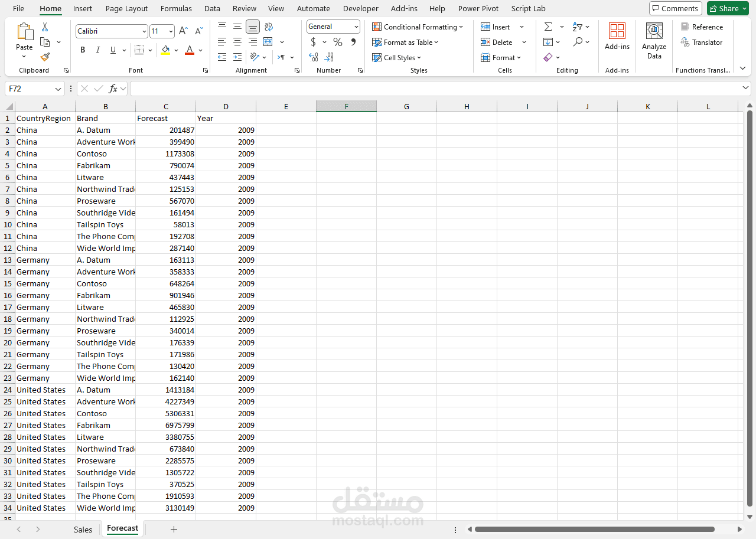756x539 pixels.
Task: Toggle Middle Align for cells
Action: click(237, 27)
